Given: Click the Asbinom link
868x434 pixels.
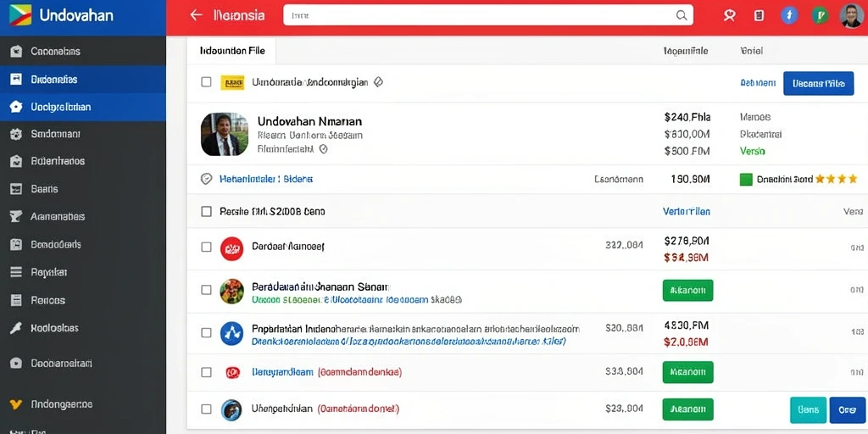Looking at the screenshot, I should click(758, 83).
